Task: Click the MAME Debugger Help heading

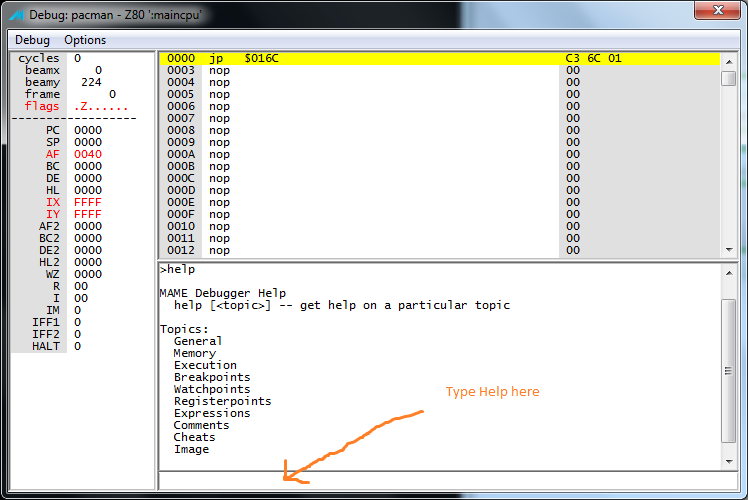Action: [x=223, y=293]
